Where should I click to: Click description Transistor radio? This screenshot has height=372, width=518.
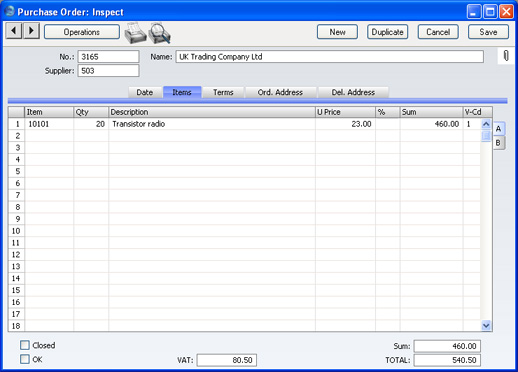(212, 124)
